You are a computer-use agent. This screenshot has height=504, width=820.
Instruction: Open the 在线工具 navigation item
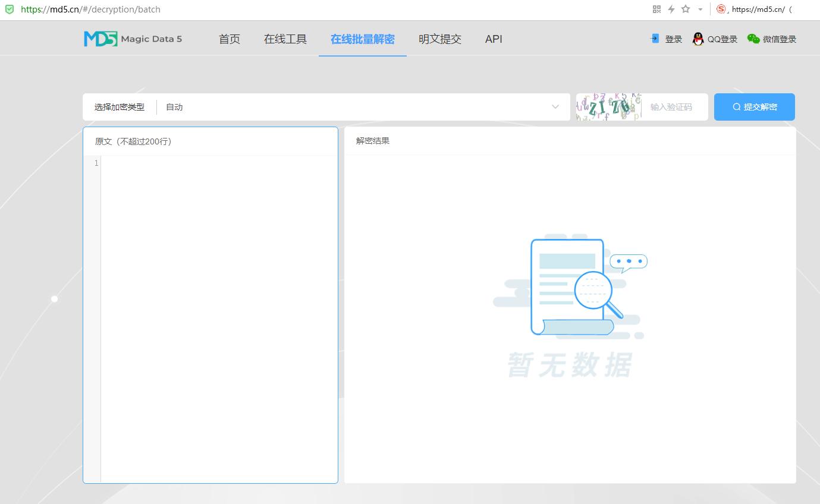[285, 39]
